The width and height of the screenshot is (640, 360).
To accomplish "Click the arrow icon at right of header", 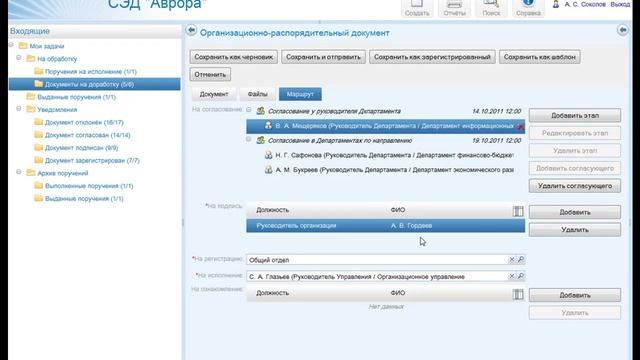I will coord(622,30).
